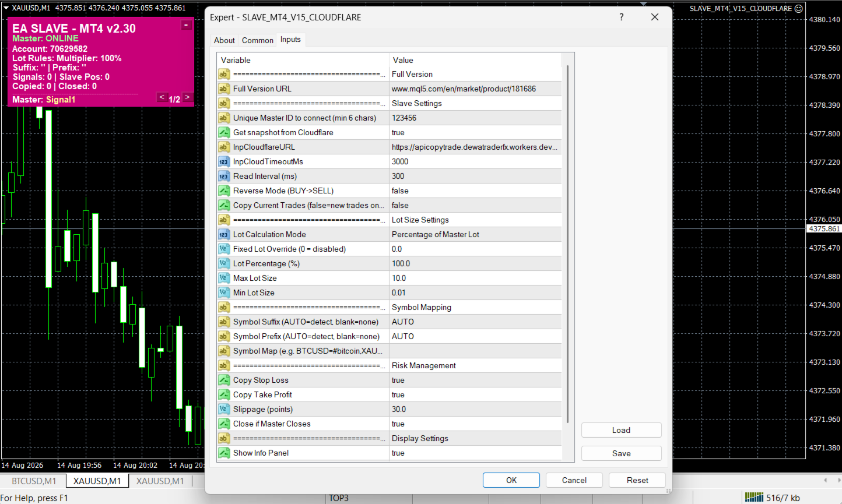This screenshot has width=842, height=504.
Task: Click the Variable column header
Action: coord(303,60)
